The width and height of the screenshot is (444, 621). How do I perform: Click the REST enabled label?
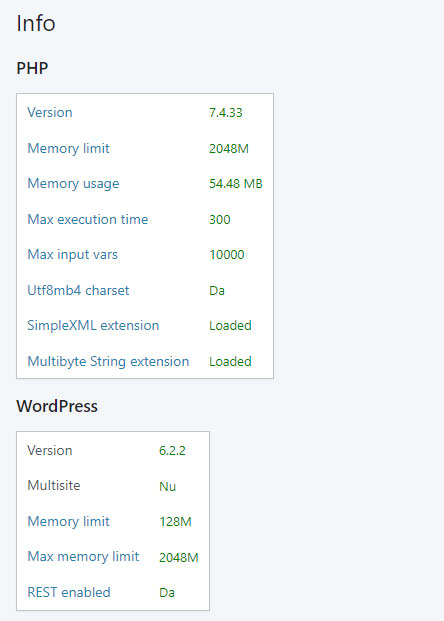click(69, 592)
